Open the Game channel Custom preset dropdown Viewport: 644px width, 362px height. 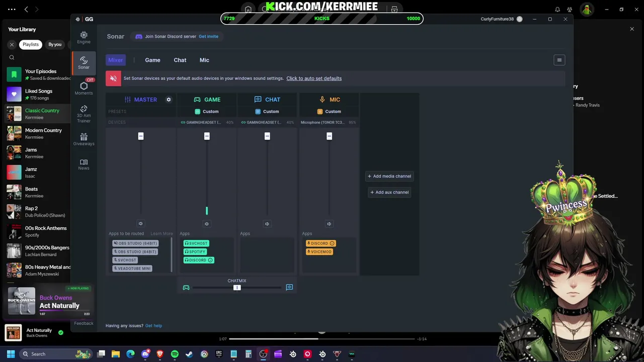pyautogui.click(x=207, y=112)
